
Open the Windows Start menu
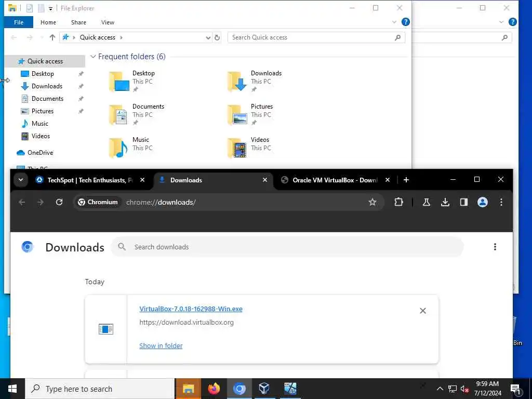[x=12, y=389]
